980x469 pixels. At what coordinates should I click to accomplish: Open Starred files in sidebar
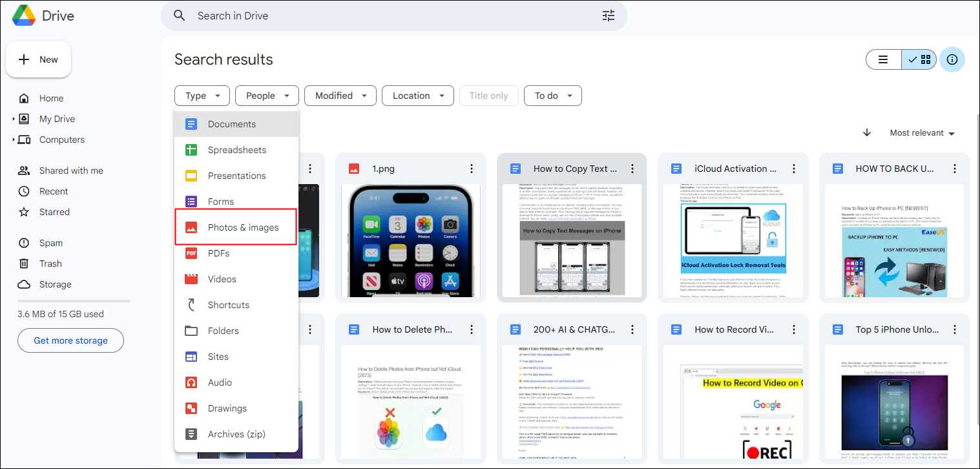(54, 212)
